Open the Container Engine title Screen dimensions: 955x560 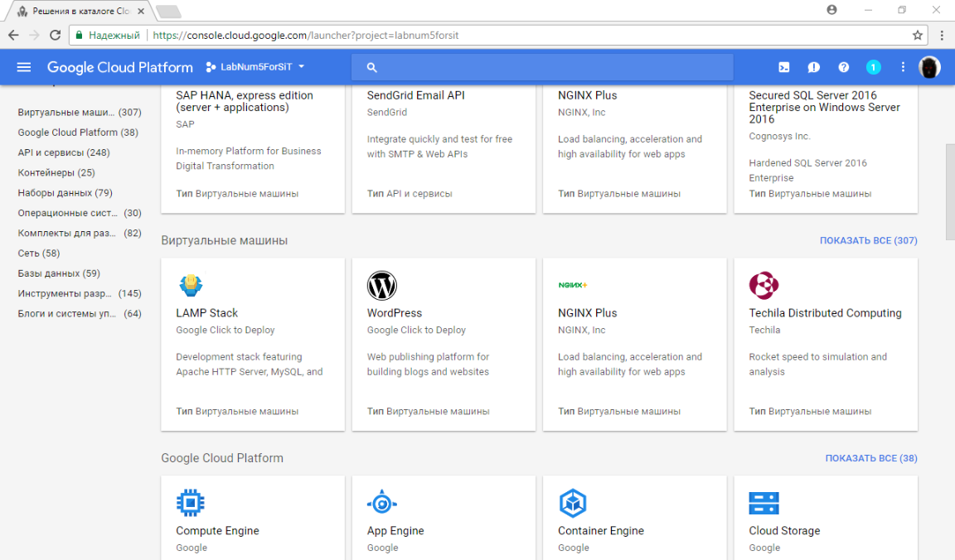(x=600, y=531)
